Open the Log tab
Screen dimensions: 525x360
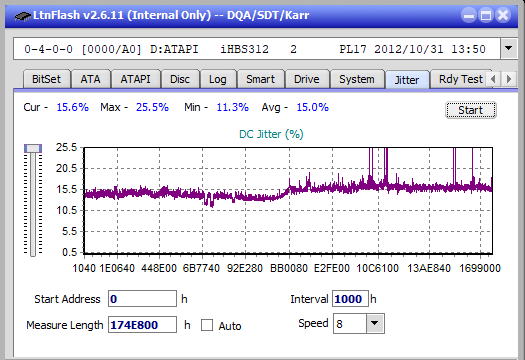pos(218,79)
